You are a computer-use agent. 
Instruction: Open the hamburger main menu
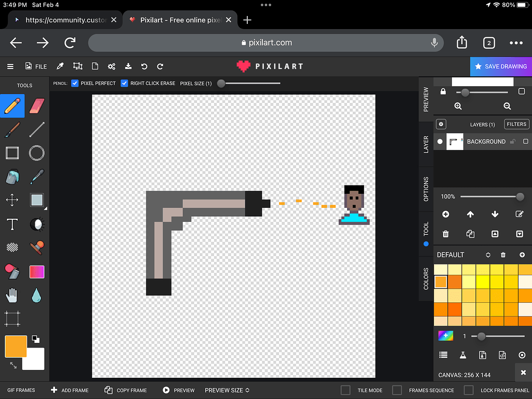tap(10, 66)
